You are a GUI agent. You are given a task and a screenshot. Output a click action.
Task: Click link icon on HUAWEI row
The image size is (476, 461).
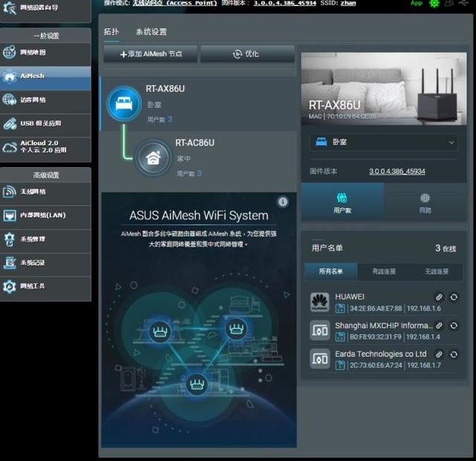click(439, 297)
